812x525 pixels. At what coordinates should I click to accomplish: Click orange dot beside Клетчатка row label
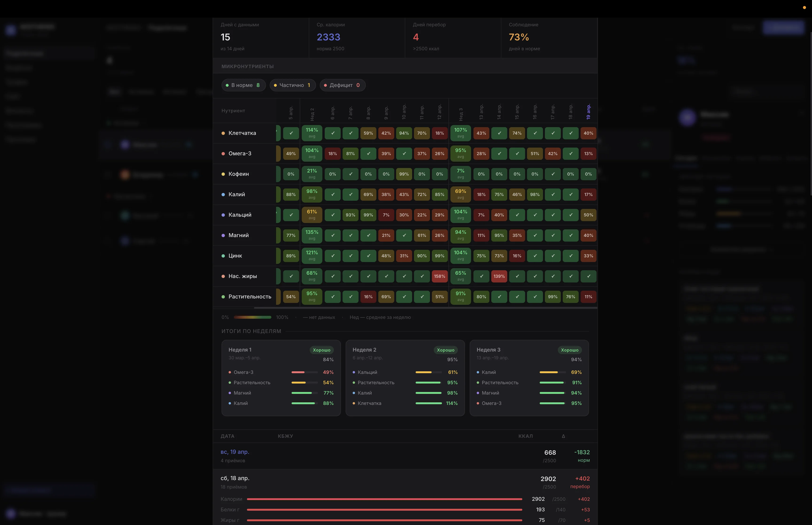click(x=223, y=133)
